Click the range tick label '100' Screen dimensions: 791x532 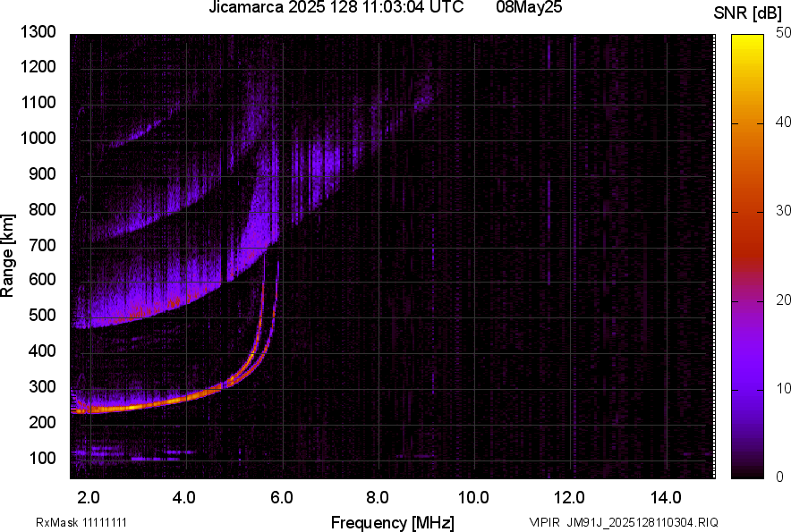pyautogui.click(x=42, y=458)
